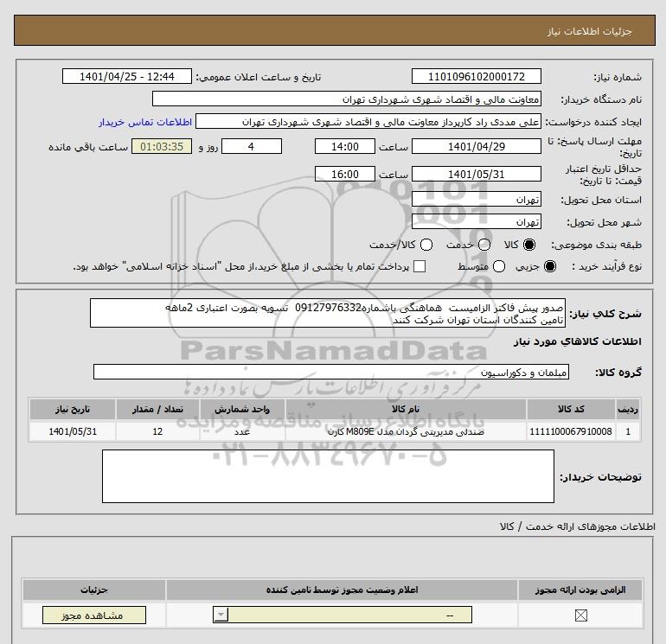Open the اطلاعات تماس خریدار link
The height and width of the screenshot is (644, 666).
click(145, 122)
